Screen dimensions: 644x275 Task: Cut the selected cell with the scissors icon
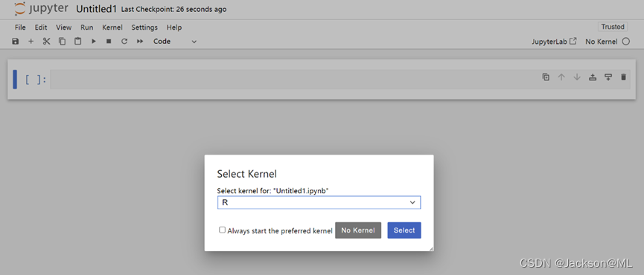coord(46,42)
